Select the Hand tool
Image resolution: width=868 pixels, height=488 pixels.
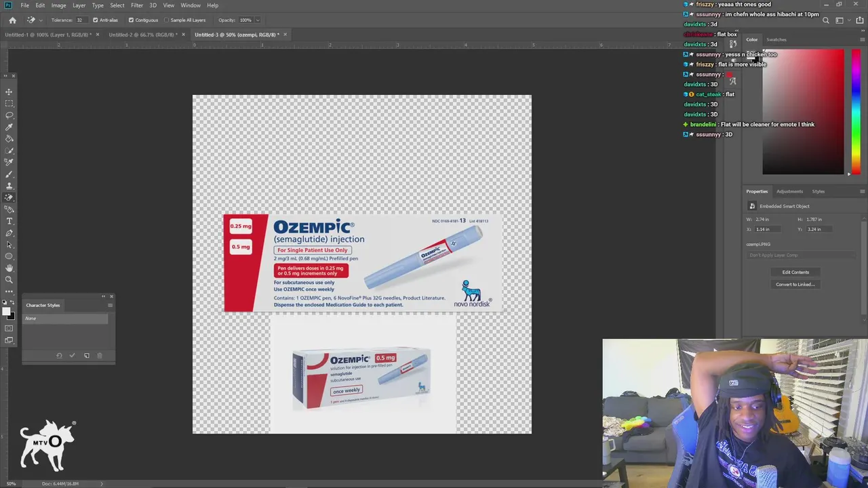tap(9, 268)
